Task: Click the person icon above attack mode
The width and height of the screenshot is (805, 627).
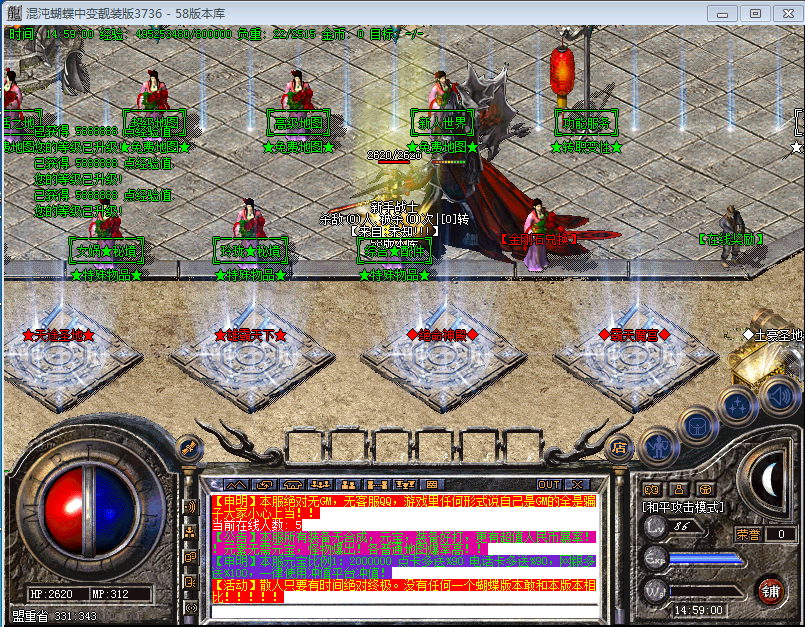Action: pyautogui.click(x=679, y=489)
